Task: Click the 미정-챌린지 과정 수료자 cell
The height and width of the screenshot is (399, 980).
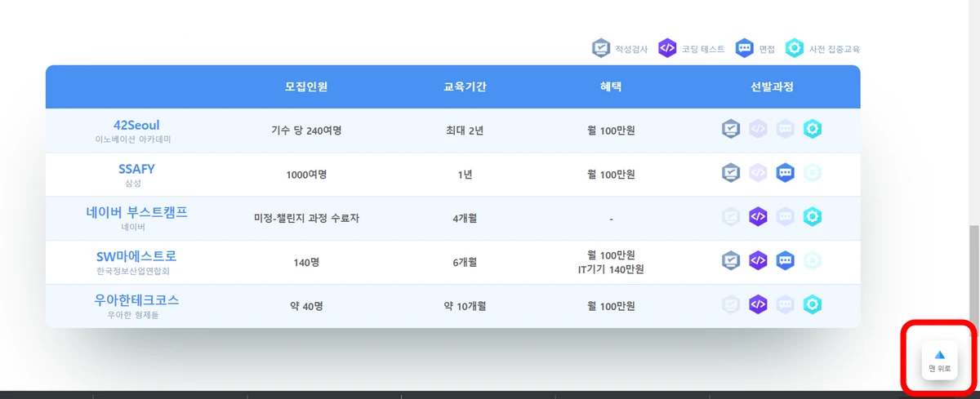Action: [x=306, y=219]
